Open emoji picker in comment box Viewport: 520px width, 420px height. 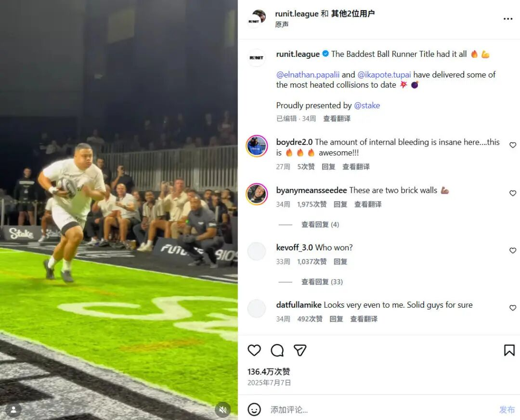254,409
